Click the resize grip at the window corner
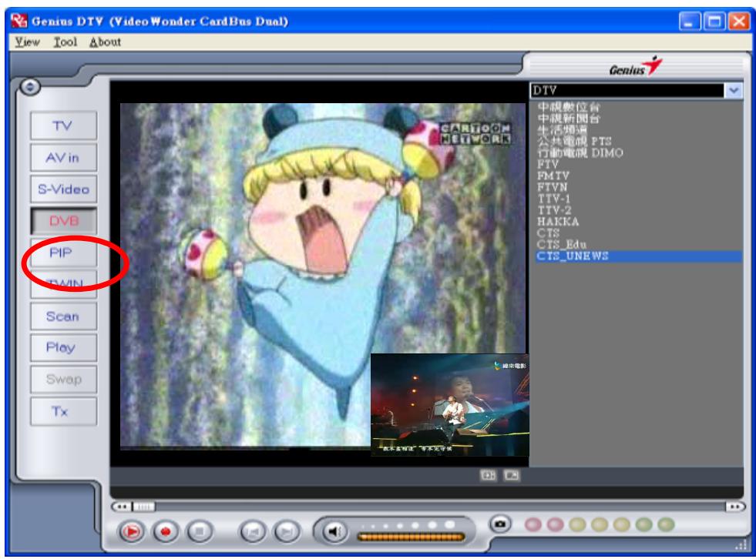 click(x=741, y=544)
